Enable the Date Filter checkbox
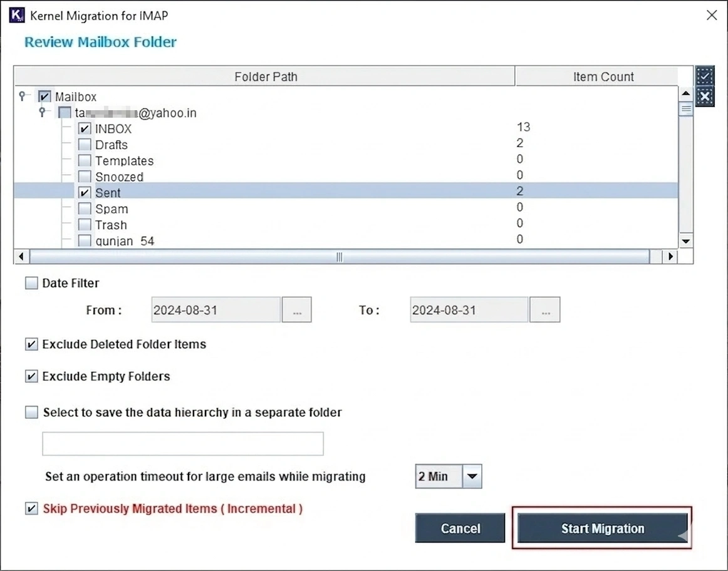 coord(31,284)
